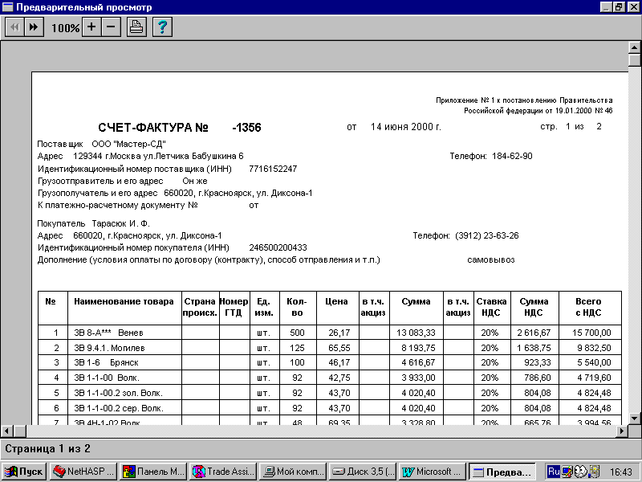
Task: Switch to Диск 3,5 taskbar window
Action: [363, 472]
